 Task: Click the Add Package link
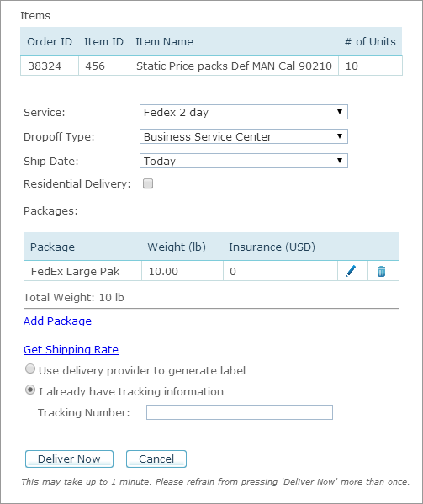(x=57, y=321)
